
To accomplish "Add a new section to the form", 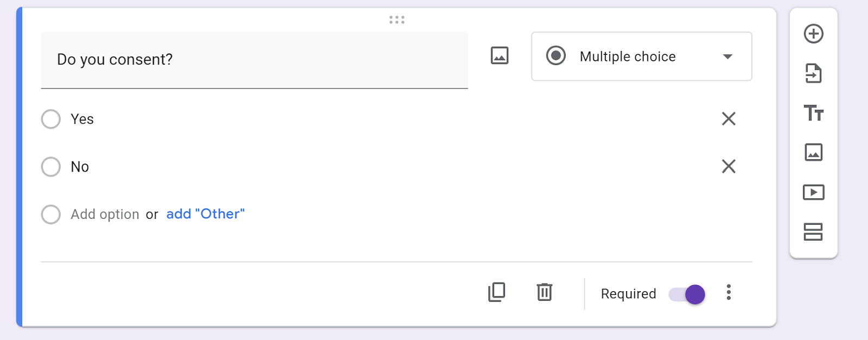I will [x=813, y=232].
